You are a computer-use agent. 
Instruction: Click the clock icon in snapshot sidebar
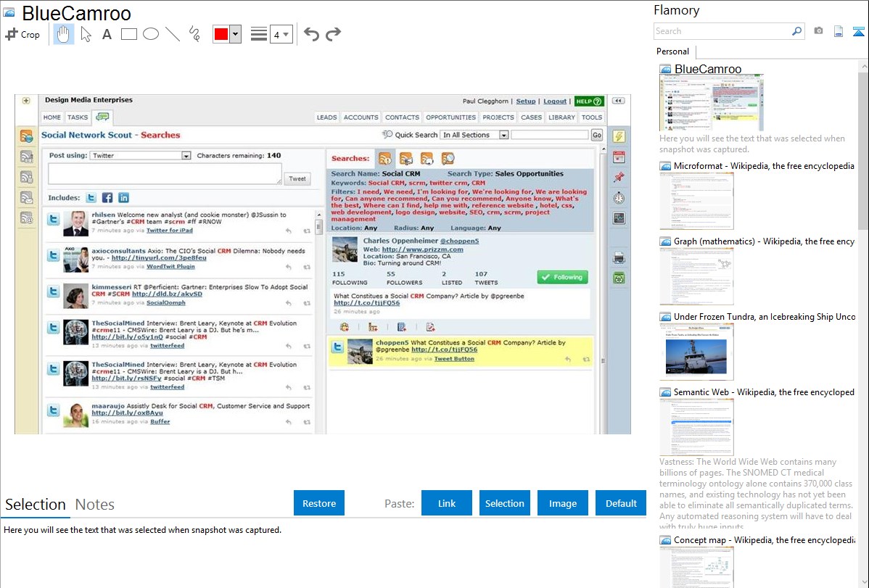[619, 198]
